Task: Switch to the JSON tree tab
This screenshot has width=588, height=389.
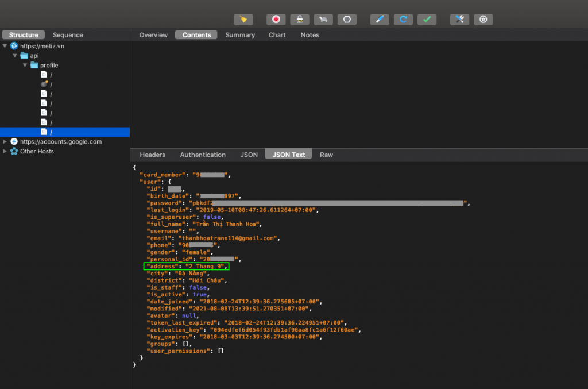Action: tap(249, 155)
